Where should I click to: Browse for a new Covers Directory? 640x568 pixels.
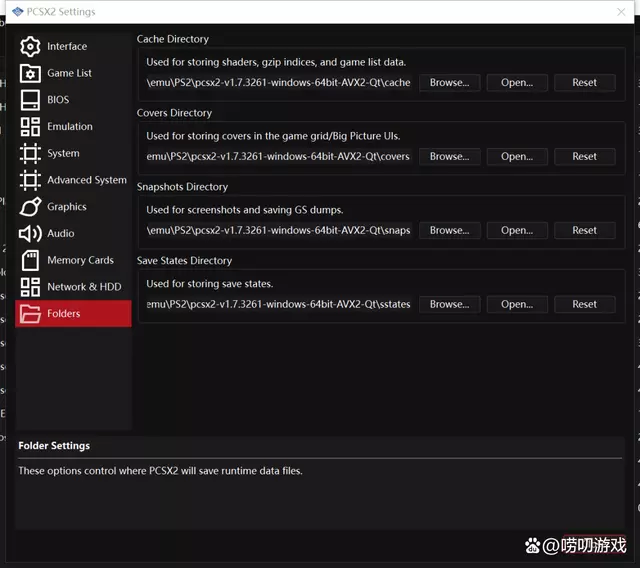coord(449,157)
